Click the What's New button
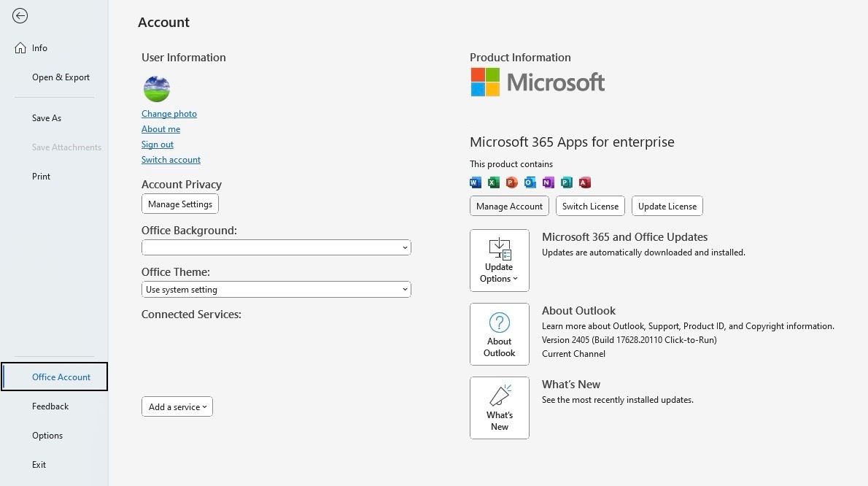This screenshot has width=868, height=486. coord(500,408)
